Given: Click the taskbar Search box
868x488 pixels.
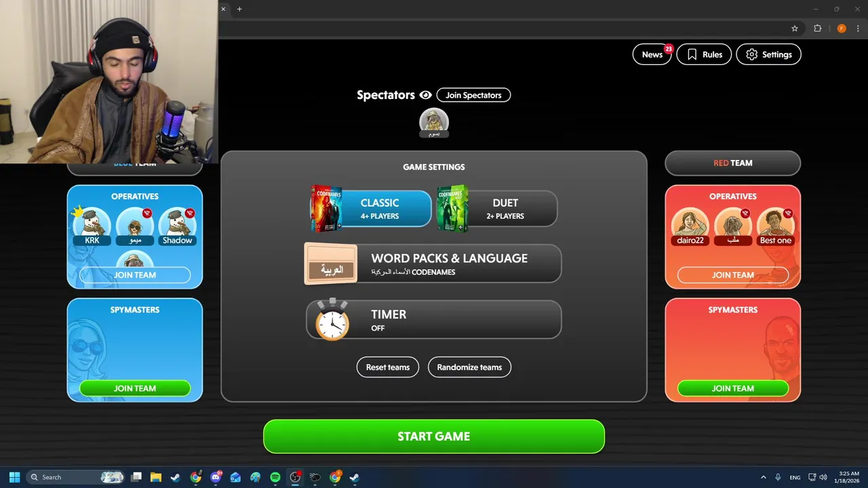Looking at the screenshot, I should (76, 477).
